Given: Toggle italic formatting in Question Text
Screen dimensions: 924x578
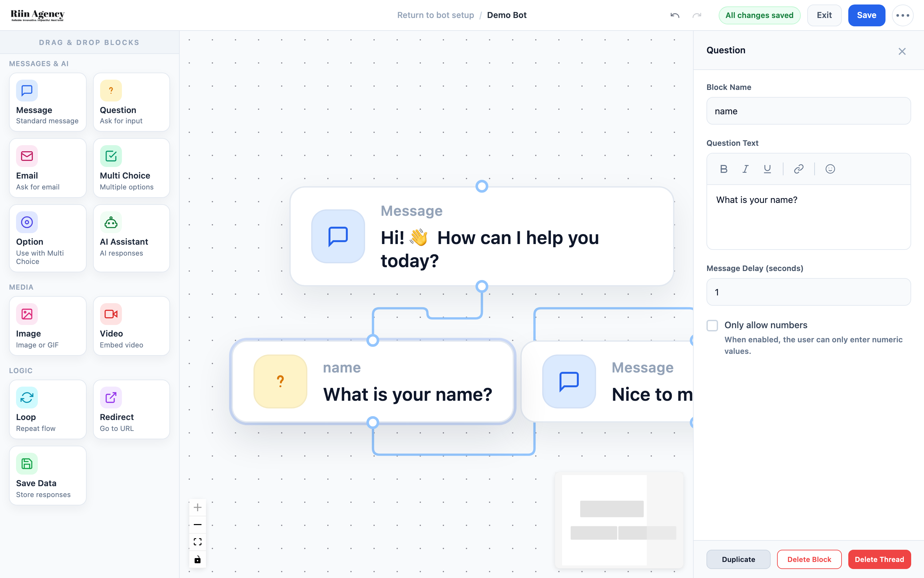Looking at the screenshot, I should pyautogui.click(x=745, y=169).
